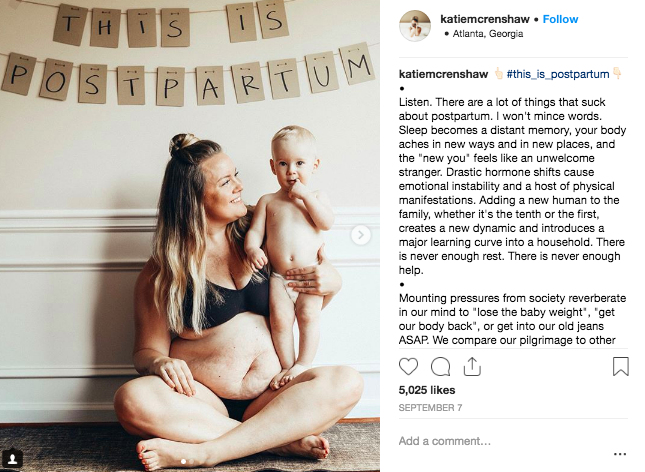
Task: Open the Atlanta, Georgia location link
Action: coord(487,34)
